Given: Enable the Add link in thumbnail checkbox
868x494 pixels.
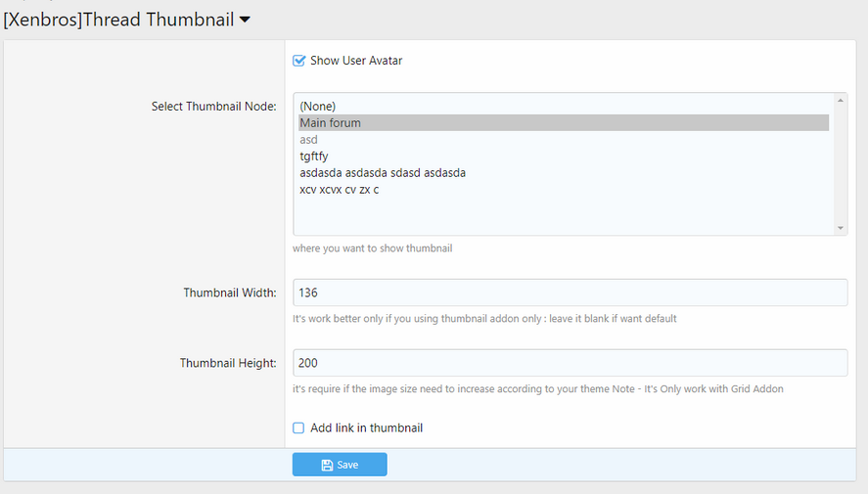Looking at the screenshot, I should click(299, 427).
